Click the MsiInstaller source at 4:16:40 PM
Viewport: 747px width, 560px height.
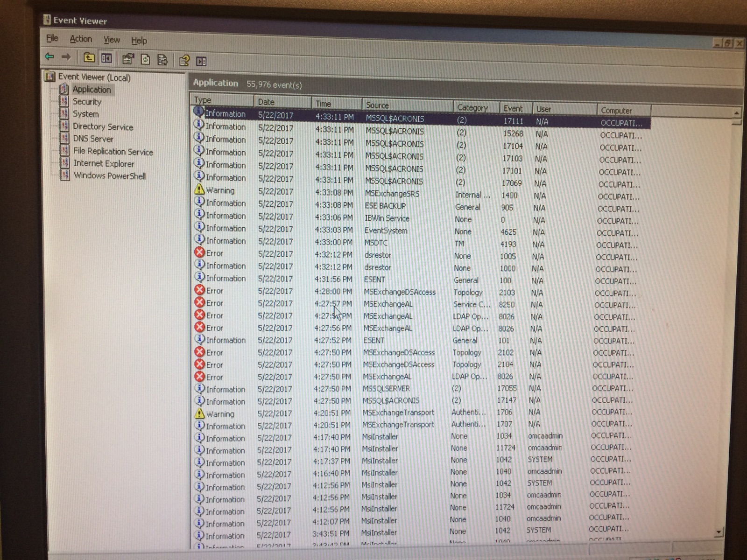[380, 473]
